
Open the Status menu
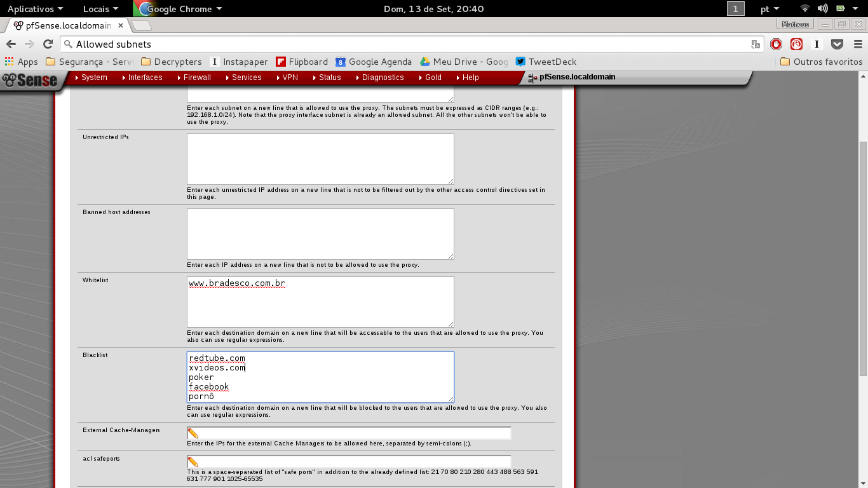point(327,78)
